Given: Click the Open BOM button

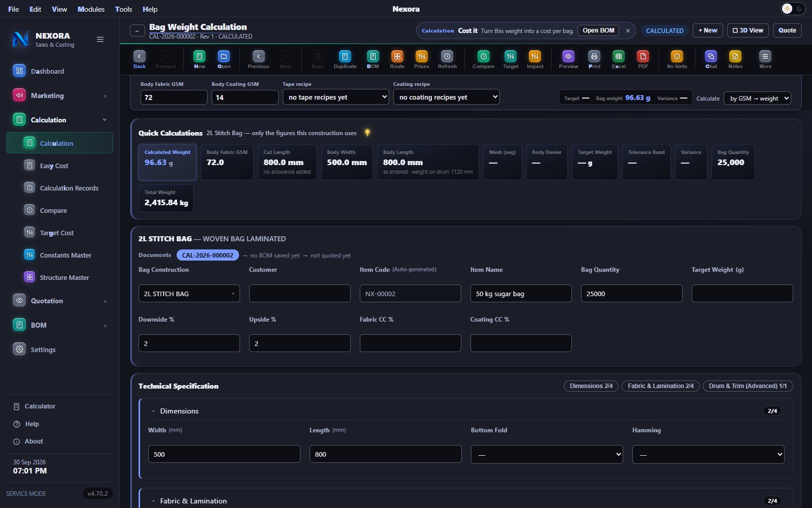Looking at the screenshot, I should [598, 30].
